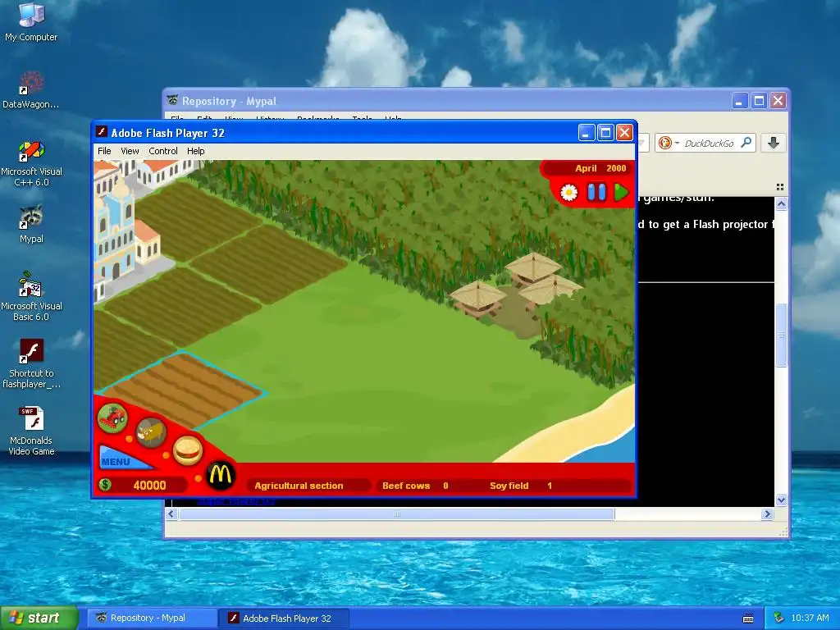The width and height of the screenshot is (840, 630).
Task: Open the burger restaurant section icon
Action: point(188,450)
